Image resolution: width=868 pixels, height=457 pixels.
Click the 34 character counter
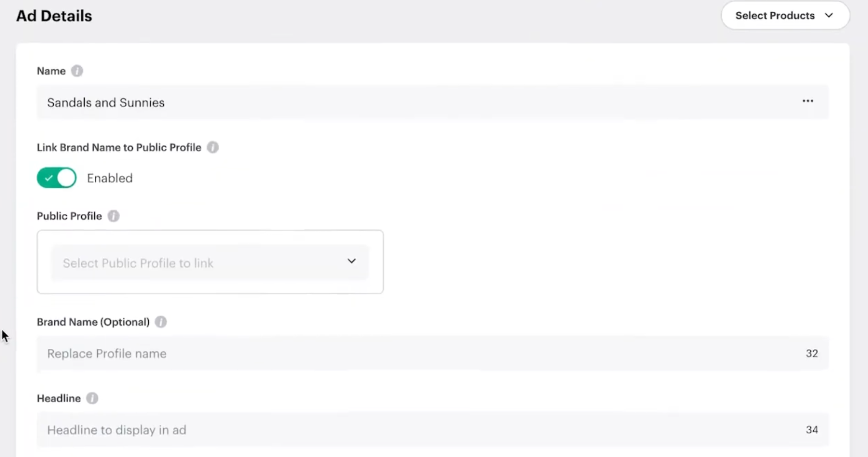coord(811,430)
